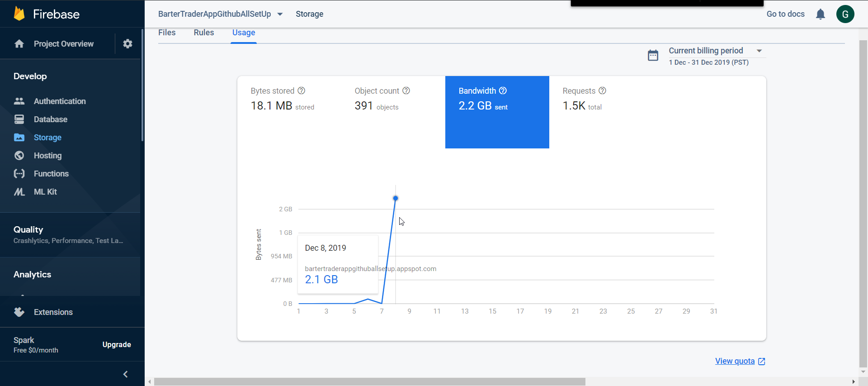
Task: Open Database in sidebar
Action: click(51, 119)
